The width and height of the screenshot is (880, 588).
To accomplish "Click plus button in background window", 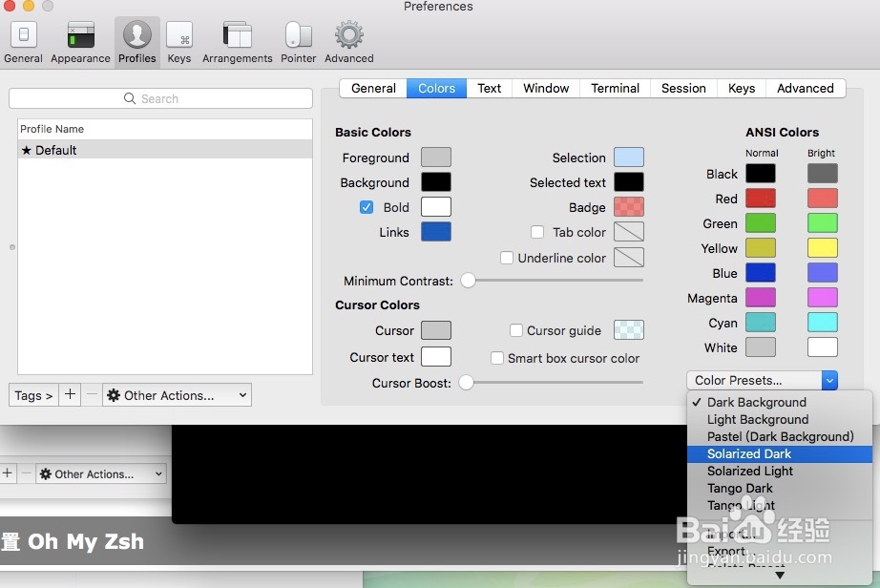I will [8, 473].
